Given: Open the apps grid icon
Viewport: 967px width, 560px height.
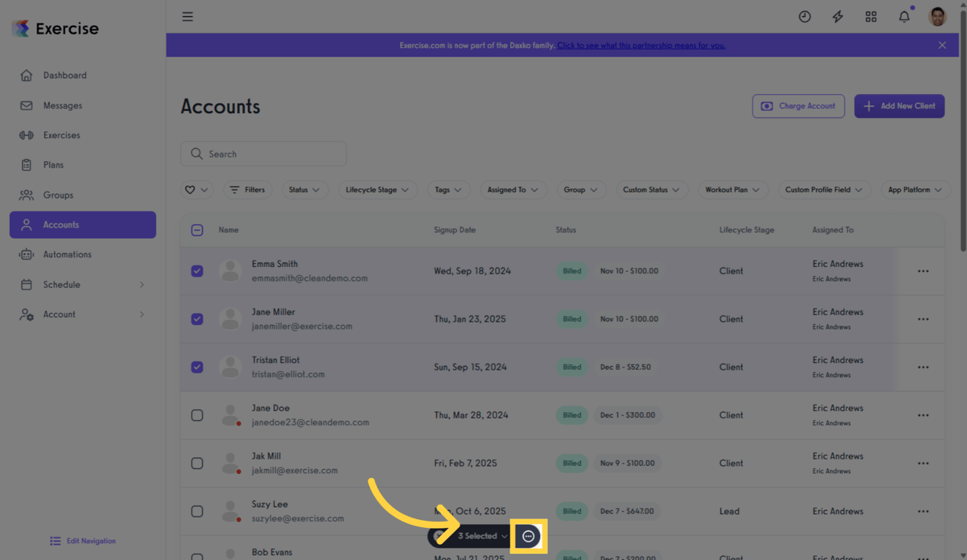Looking at the screenshot, I should tap(871, 16).
